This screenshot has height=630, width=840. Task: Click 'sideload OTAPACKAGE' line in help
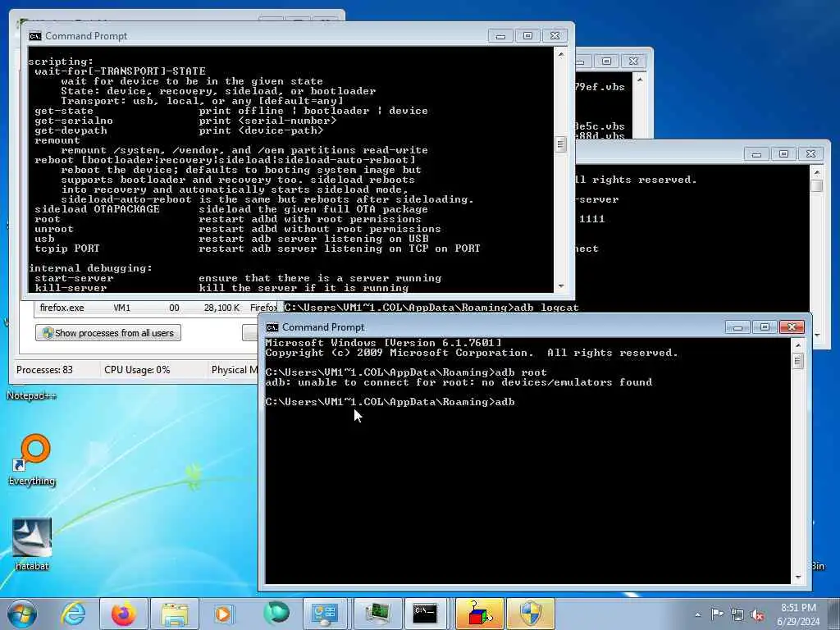pos(231,209)
